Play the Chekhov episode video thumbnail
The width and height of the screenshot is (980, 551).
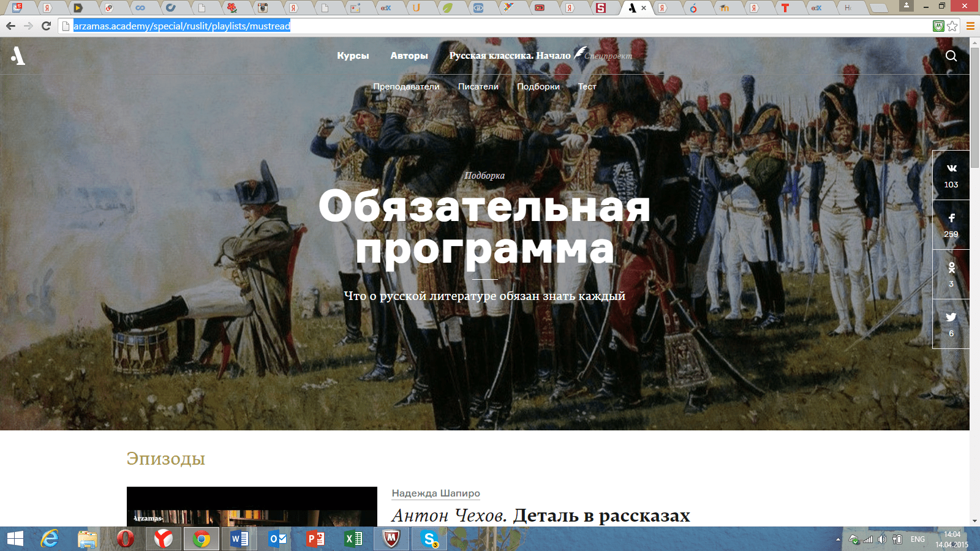252,507
